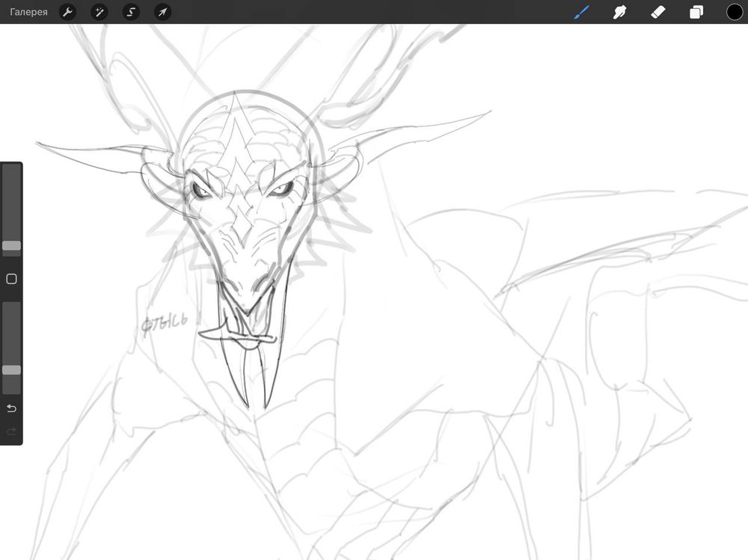Tap the square modify button in sidebar
Screen dimensions: 748x560
[x=11, y=279]
